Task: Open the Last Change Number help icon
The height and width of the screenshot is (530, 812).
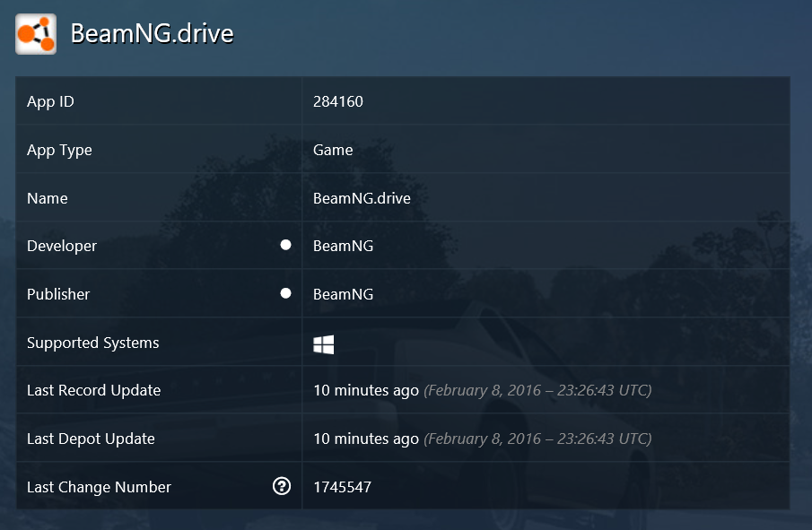Action: pyautogui.click(x=282, y=486)
